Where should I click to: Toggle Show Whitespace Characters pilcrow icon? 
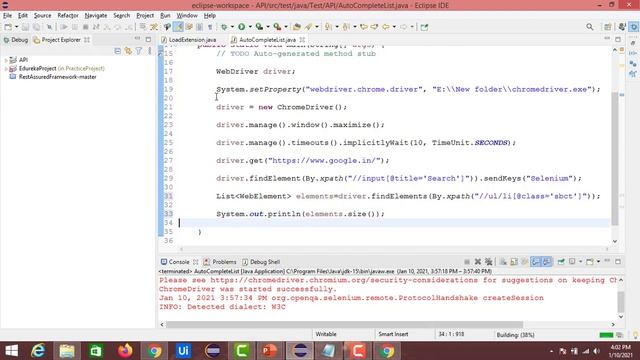coord(210,27)
